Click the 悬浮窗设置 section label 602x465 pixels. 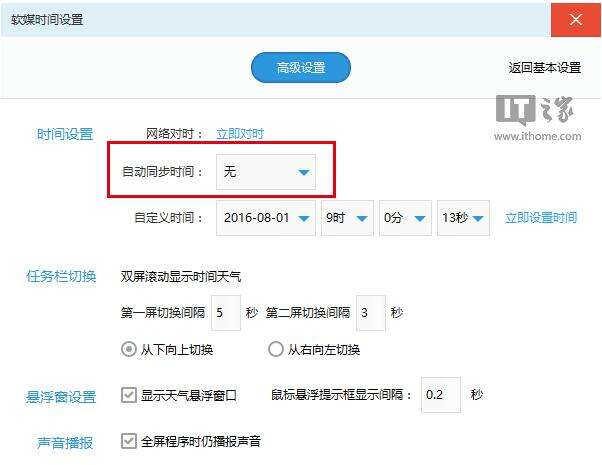click(x=61, y=397)
